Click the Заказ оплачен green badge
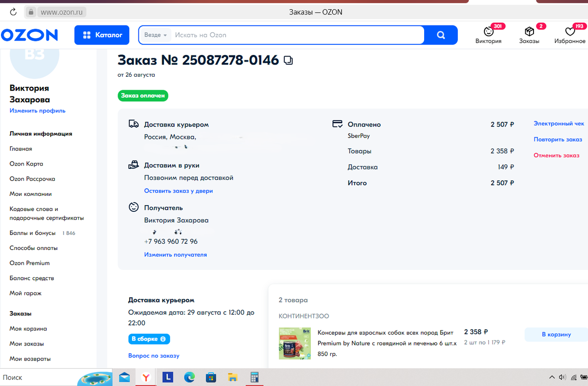This screenshot has width=588, height=386. (x=143, y=96)
